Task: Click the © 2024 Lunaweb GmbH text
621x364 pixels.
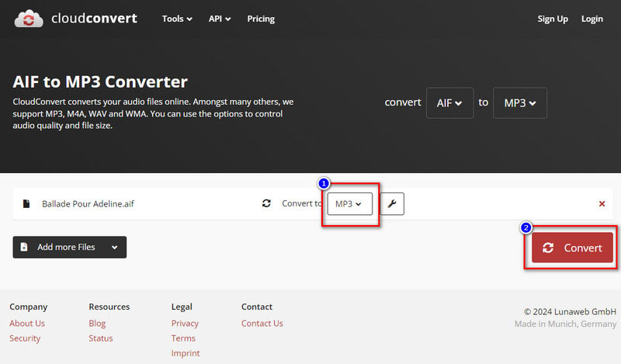Action: [570, 312]
